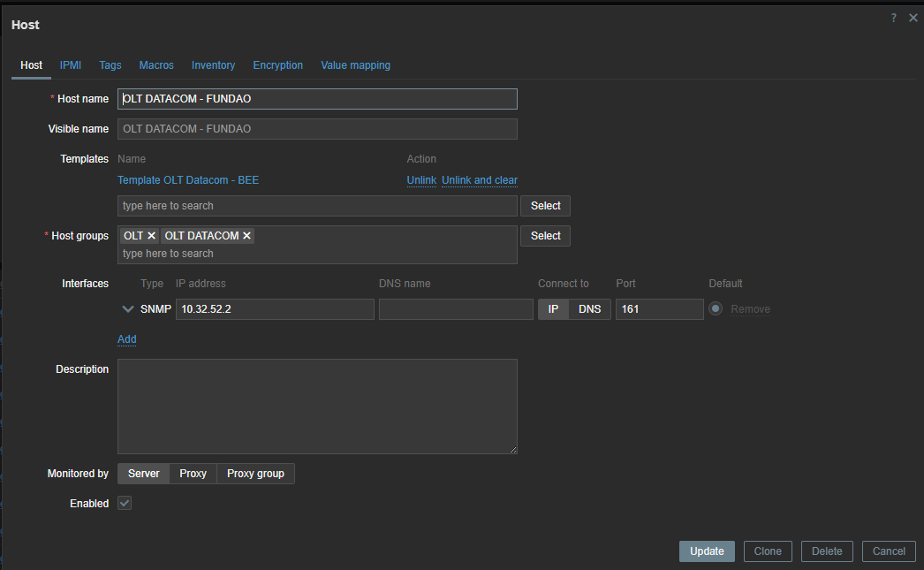Image resolution: width=924 pixels, height=570 pixels.
Task: Click inside the Description text area
Action: click(317, 407)
